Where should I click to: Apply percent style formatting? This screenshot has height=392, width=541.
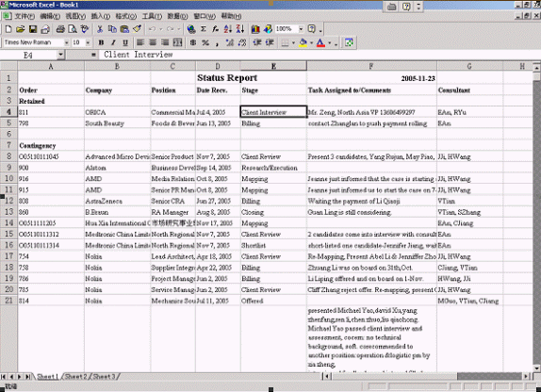pyautogui.click(x=205, y=42)
